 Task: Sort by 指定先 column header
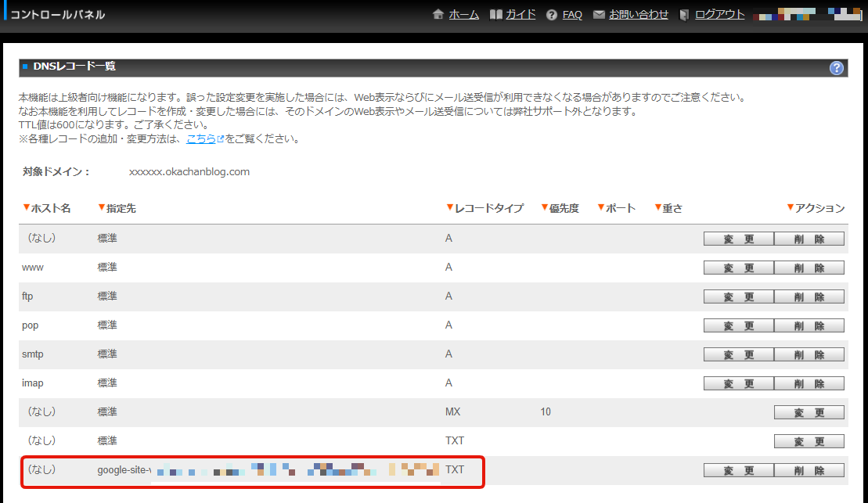121,208
